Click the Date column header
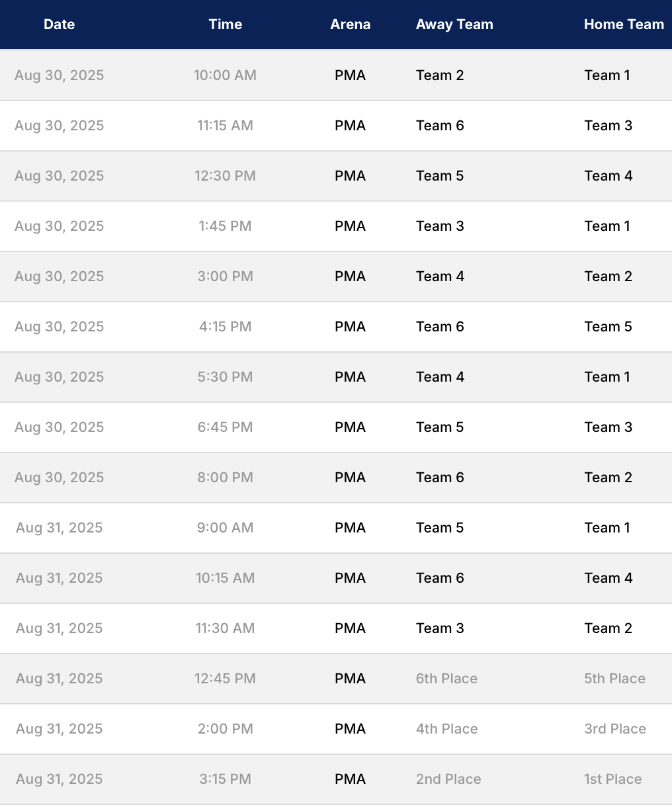The height and width of the screenshot is (807, 672). point(59,24)
